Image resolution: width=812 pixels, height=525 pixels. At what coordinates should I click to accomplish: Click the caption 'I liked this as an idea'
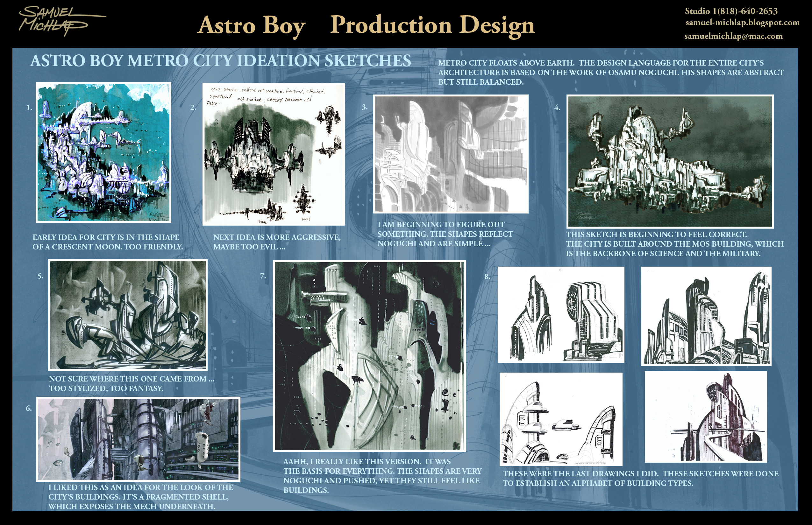(x=141, y=497)
